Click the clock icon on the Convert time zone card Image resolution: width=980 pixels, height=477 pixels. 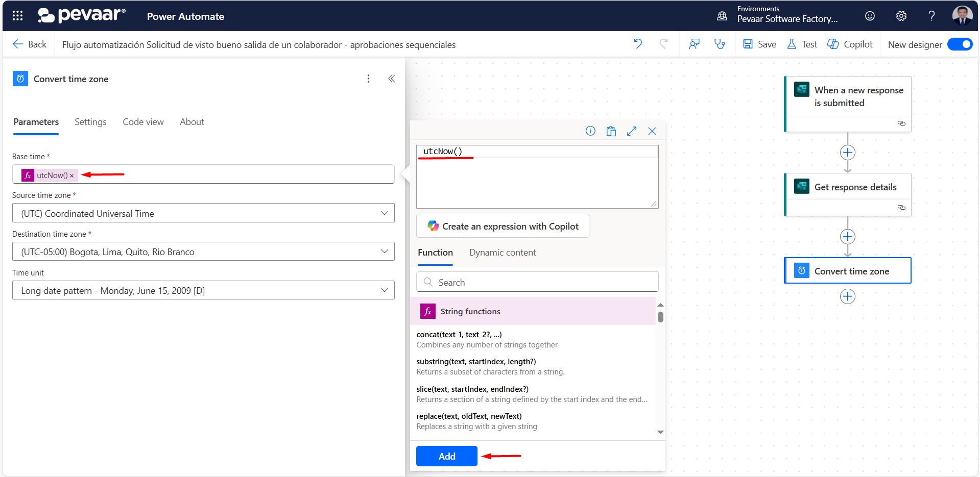point(802,270)
